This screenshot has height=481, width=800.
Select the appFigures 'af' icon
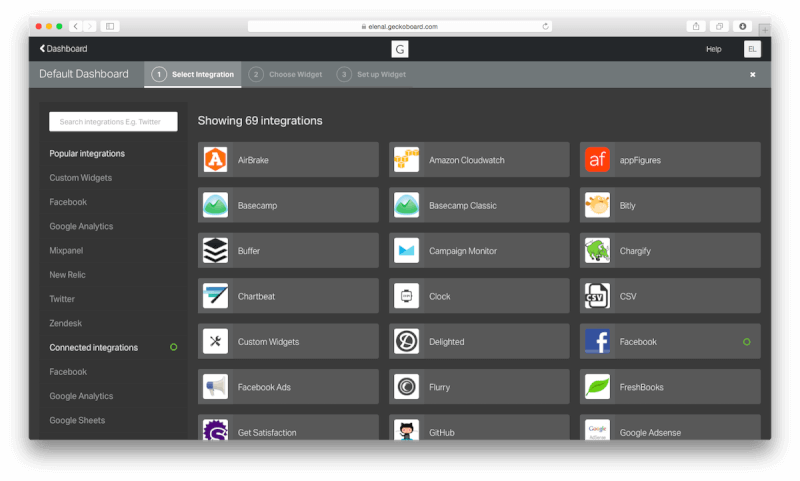[x=597, y=160]
